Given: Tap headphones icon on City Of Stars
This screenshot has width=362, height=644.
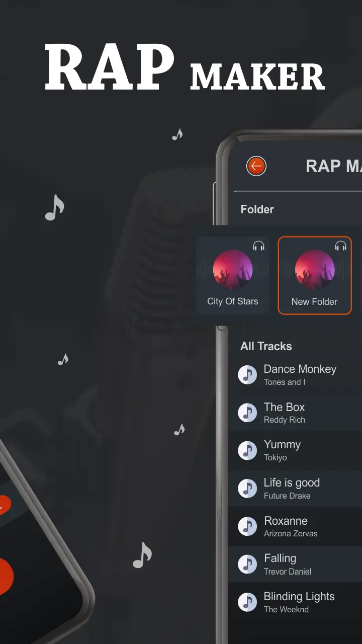Looking at the screenshot, I should pyautogui.click(x=258, y=246).
